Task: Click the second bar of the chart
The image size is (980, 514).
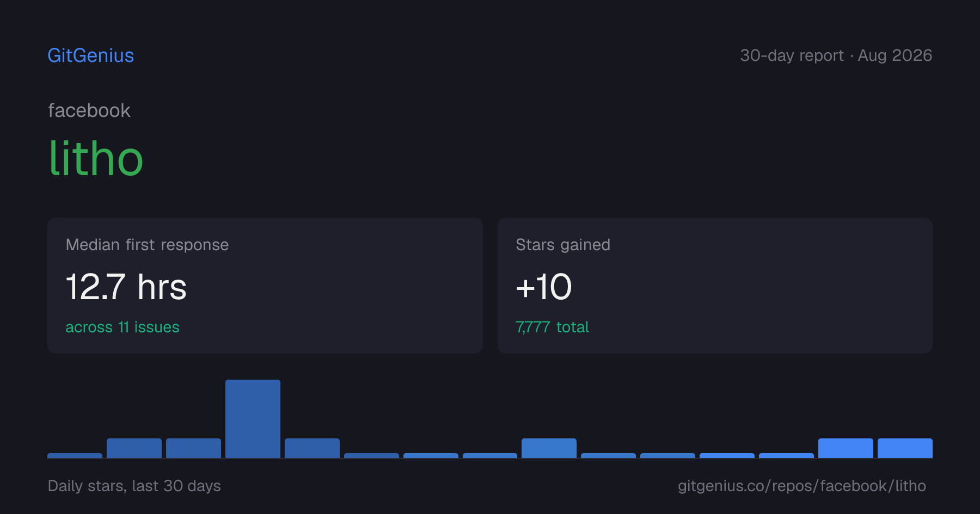Action: point(134,448)
